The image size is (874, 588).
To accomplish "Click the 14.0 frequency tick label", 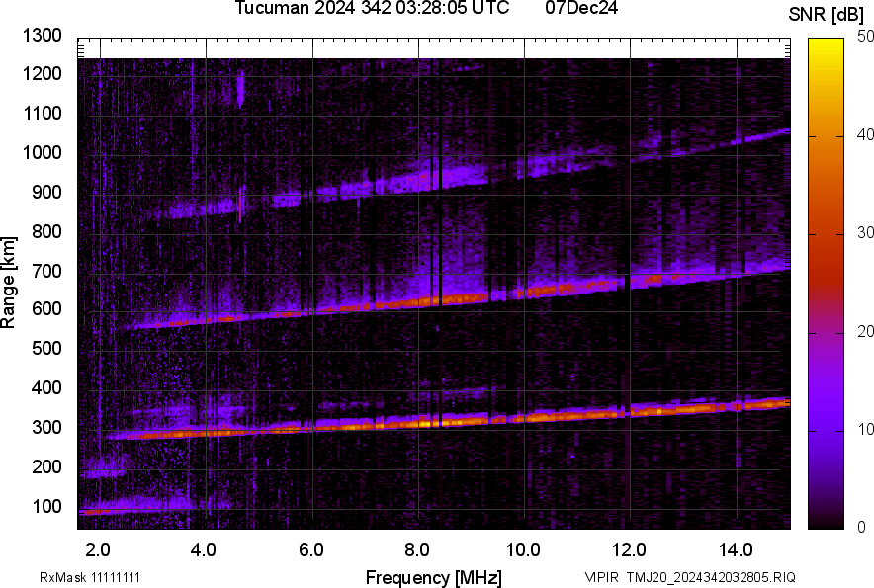I will coord(736,550).
